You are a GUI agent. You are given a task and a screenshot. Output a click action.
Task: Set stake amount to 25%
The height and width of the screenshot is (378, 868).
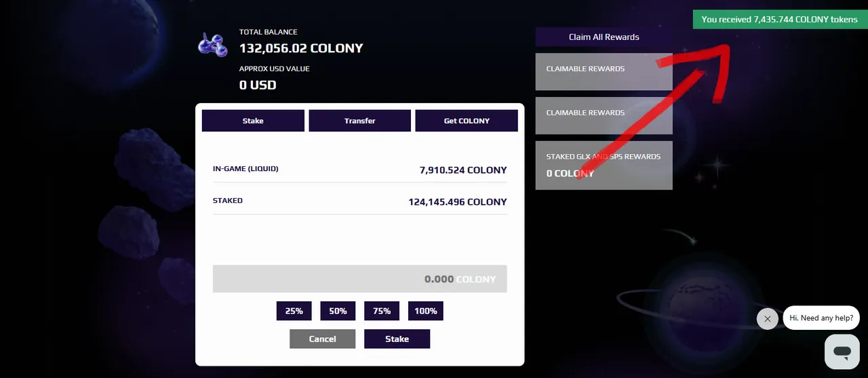[x=294, y=311]
